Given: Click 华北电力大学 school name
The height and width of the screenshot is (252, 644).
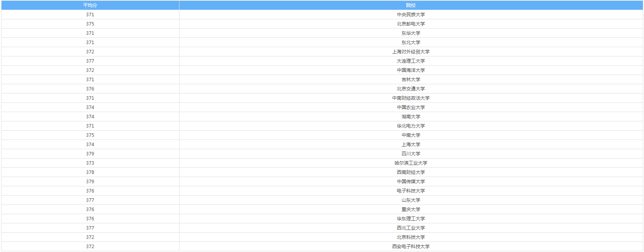Looking at the screenshot, I should pos(411,126).
